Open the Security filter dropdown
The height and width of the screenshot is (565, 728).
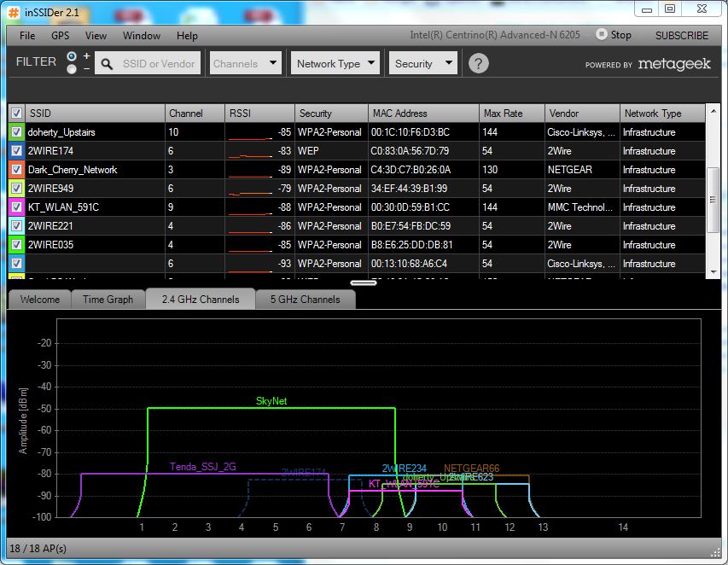(x=424, y=63)
